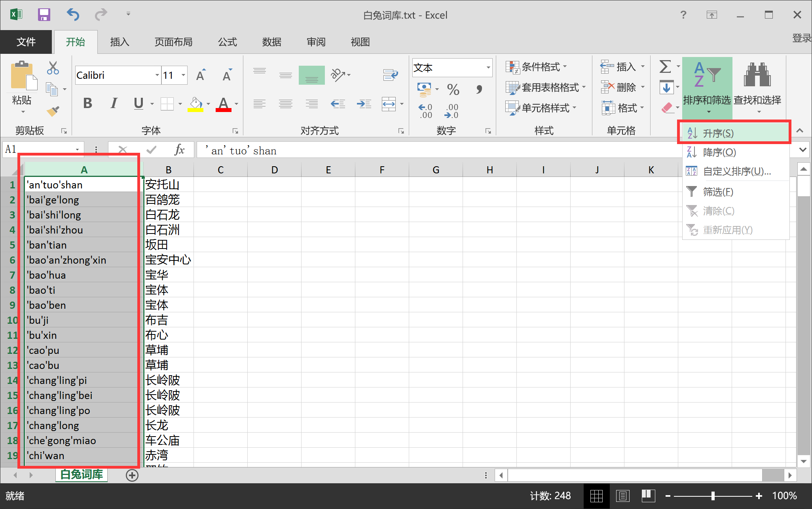
Task: Click the Format Painter brush icon
Action: (53, 111)
